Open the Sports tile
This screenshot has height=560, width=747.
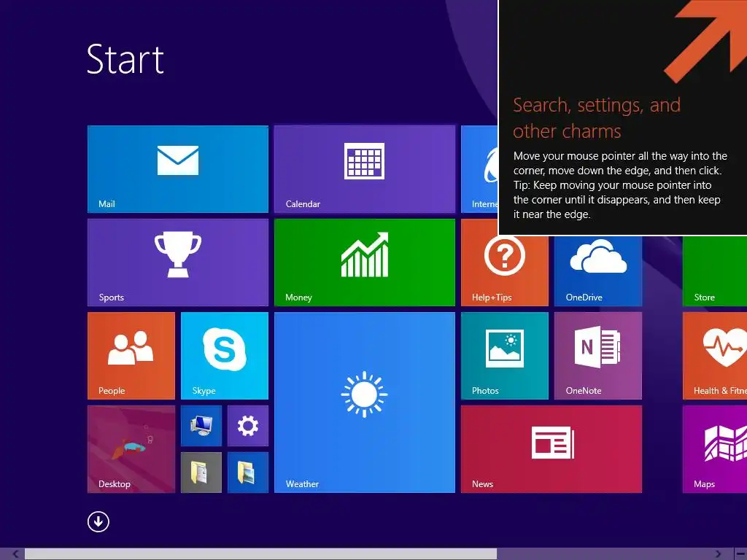178,262
